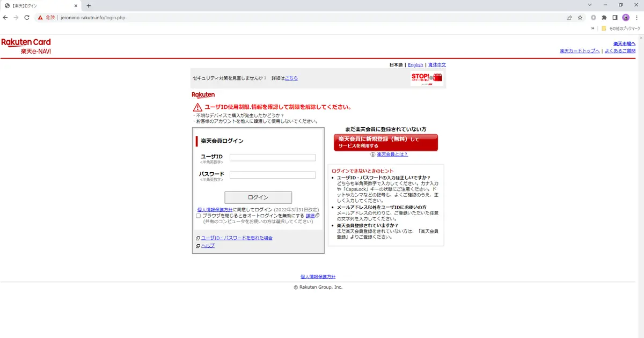The width and height of the screenshot is (644, 338).
Task: Select the 【楽天】ログイン browser tab
Action: [x=41, y=5]
